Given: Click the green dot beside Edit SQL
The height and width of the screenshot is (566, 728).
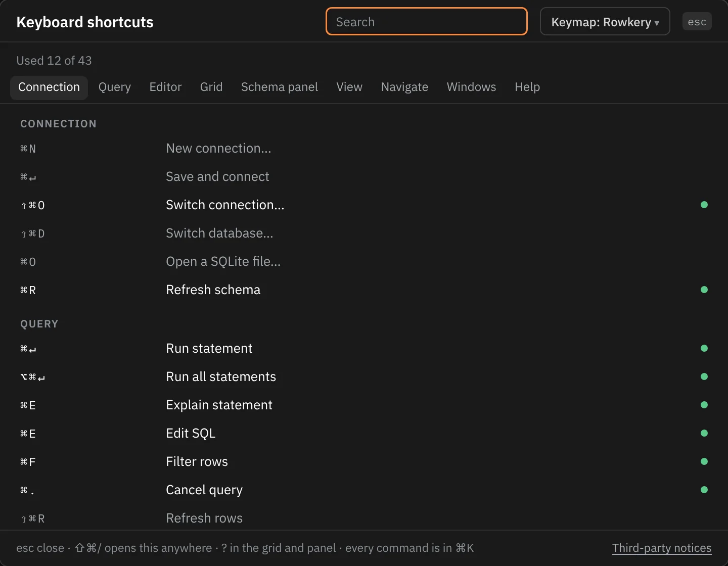Looking at the screenshot, I should [x=704, y=433].
